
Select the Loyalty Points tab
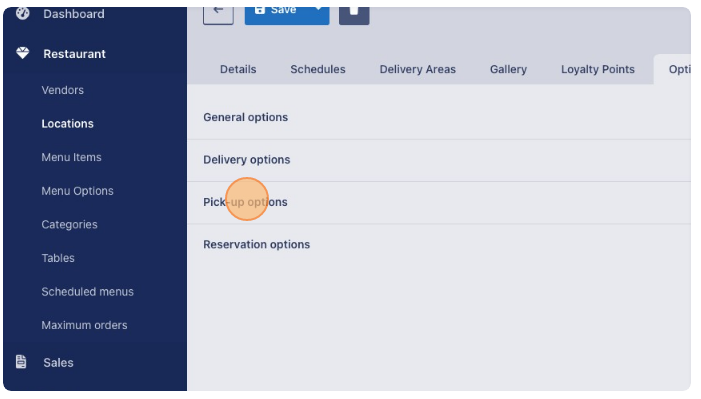pos(598,69)
